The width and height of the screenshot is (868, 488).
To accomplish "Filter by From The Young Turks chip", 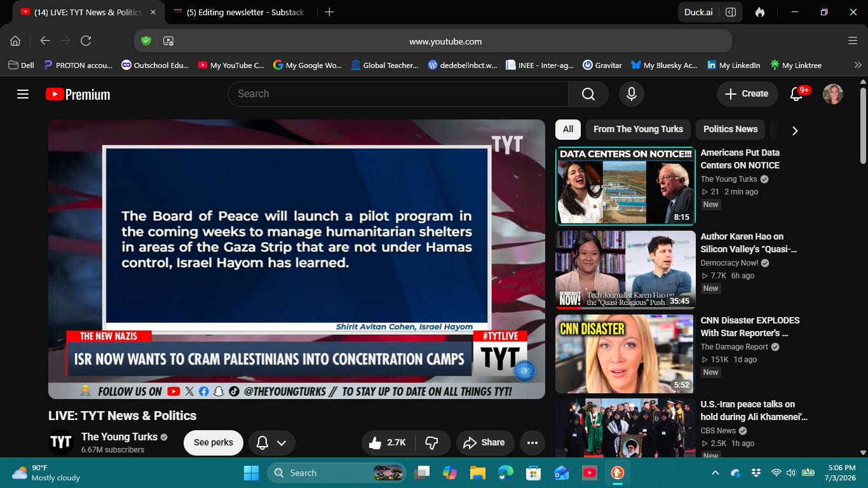I will [638, 129].
